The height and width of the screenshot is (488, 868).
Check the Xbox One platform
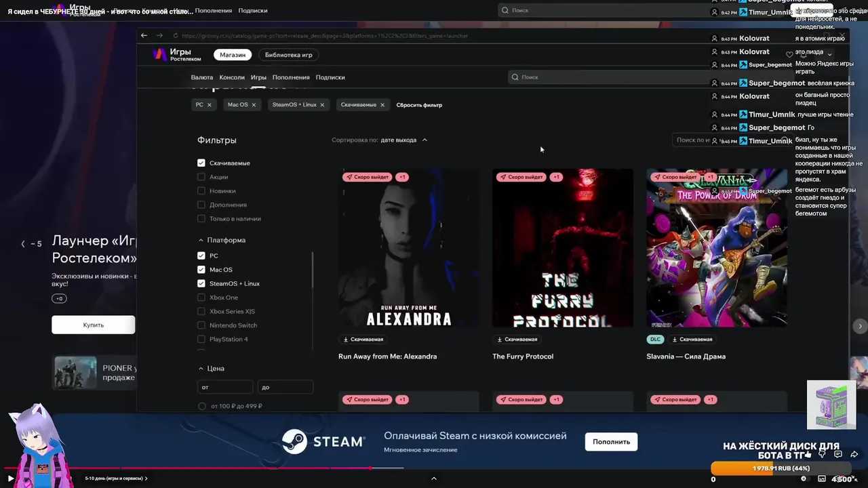201,298
